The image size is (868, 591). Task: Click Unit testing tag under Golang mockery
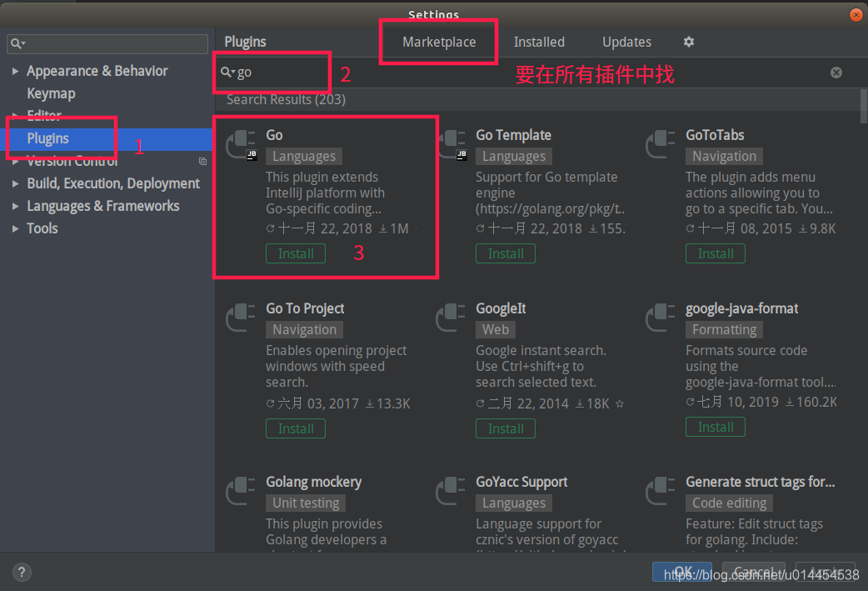pyautogui.click(x=306, y=503)
